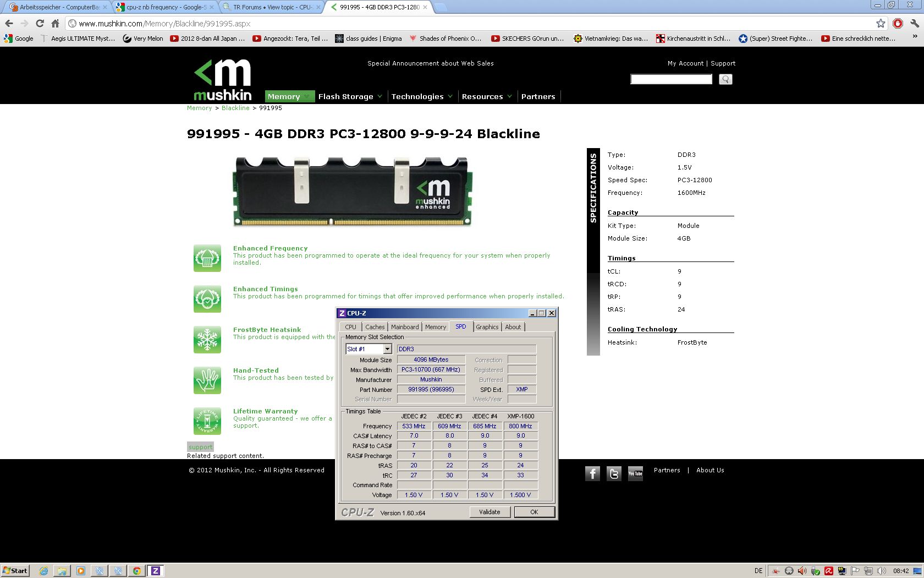Open the Mushkin Facebook icon

pyautogui.click(x=592, y=473)
